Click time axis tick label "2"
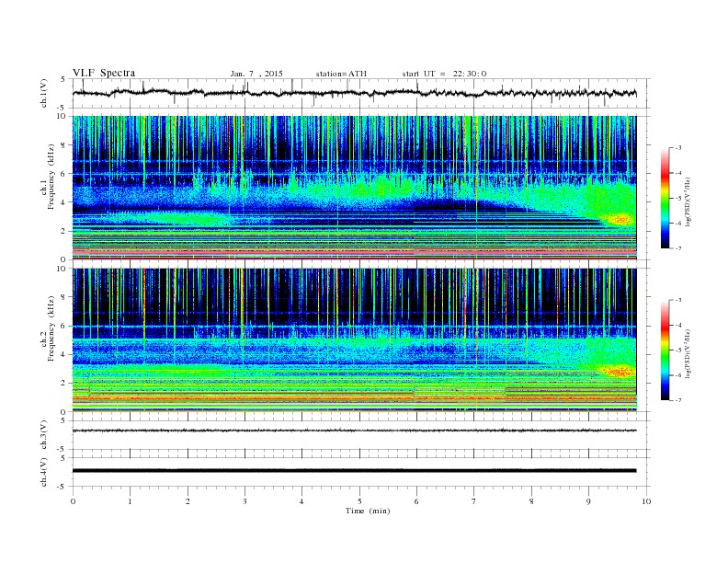728x563 pixels. click(188, 501)
